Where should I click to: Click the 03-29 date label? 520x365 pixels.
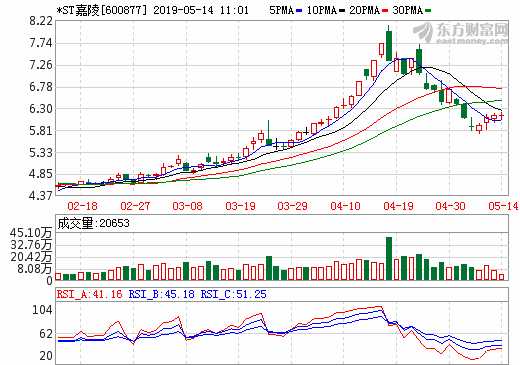[292, 206]
